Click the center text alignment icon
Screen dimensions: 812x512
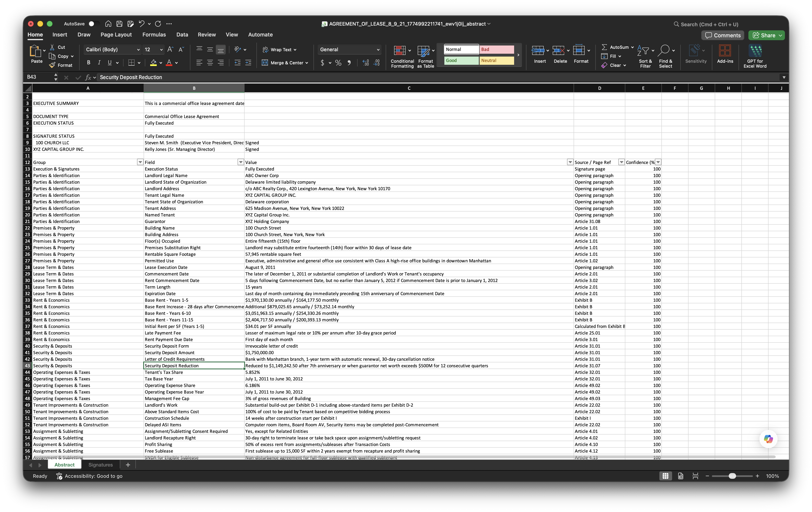tap(210, 63)
